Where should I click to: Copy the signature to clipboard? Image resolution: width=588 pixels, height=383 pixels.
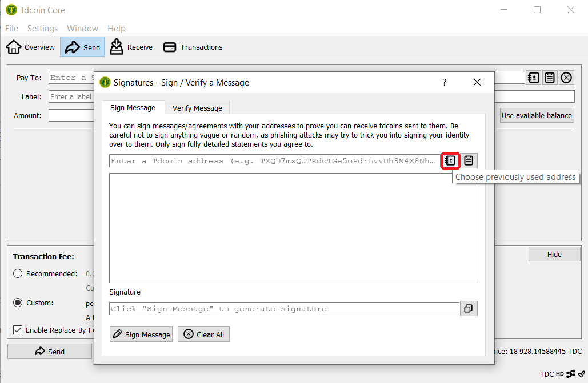click(468, 309)
